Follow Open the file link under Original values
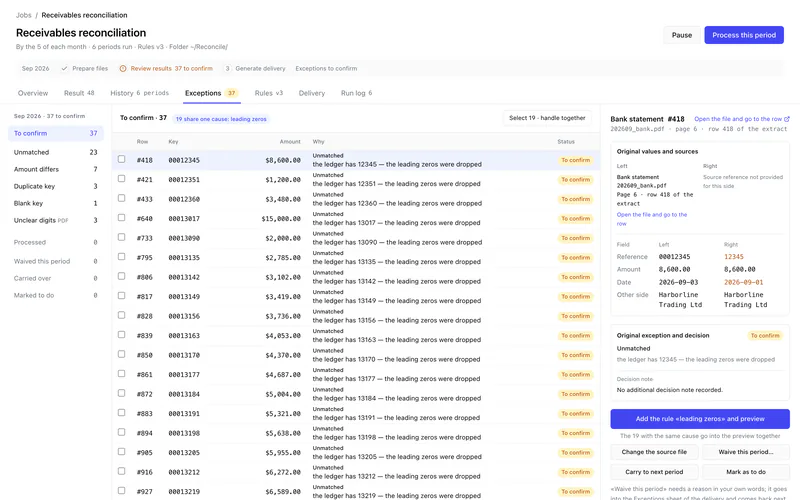The width and height of the screenshot is (800, 500). 652,219
